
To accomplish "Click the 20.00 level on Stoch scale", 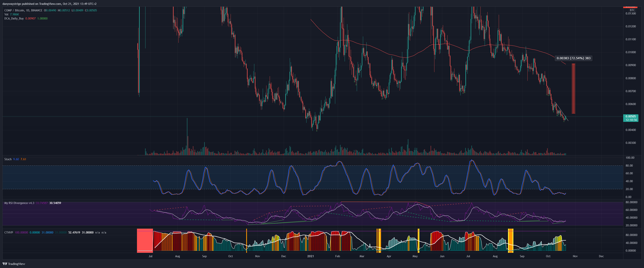I will [629, 189].
